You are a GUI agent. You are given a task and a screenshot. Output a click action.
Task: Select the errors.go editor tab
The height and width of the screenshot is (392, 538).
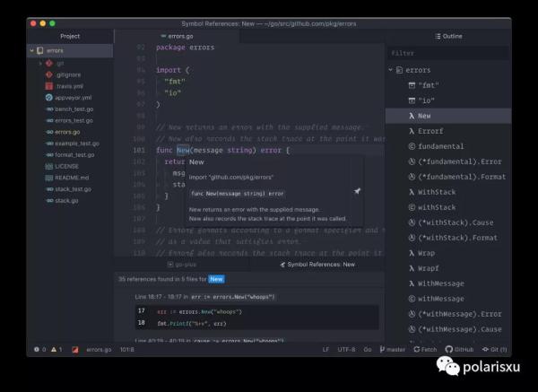(x=177, y=36)
